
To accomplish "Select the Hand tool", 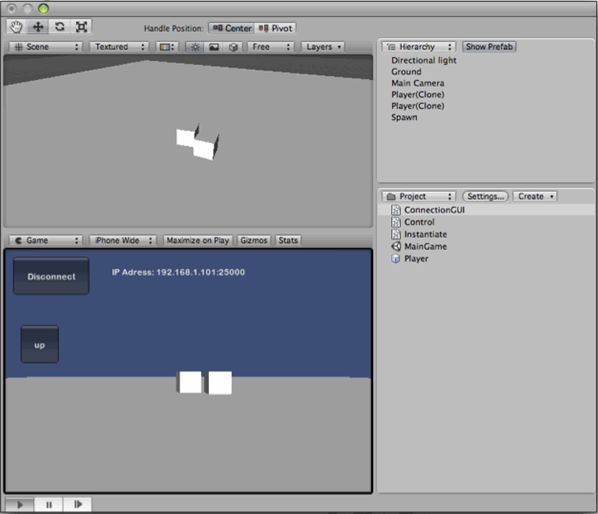I will [x=16, y=27].
